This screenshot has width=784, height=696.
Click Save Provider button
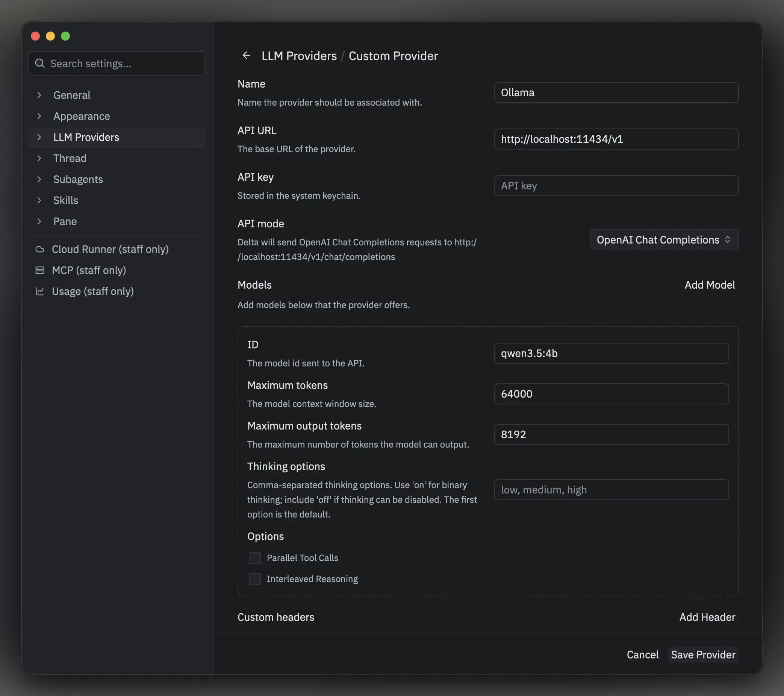(x=703, y=655)
